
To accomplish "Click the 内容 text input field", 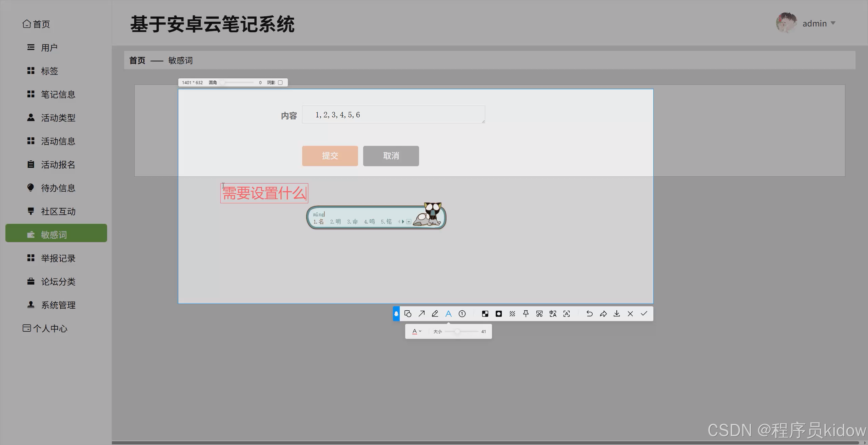I will (393, 115).
